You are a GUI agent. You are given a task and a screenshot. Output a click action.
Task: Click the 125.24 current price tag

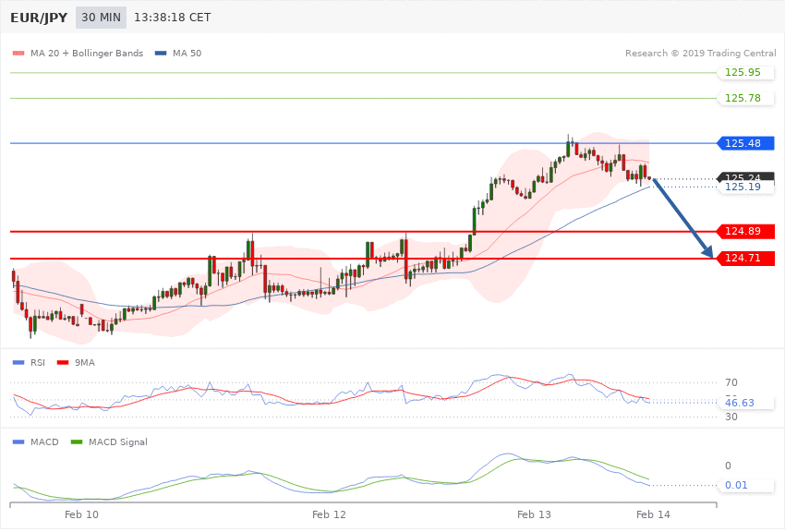(x=746, y=176)
